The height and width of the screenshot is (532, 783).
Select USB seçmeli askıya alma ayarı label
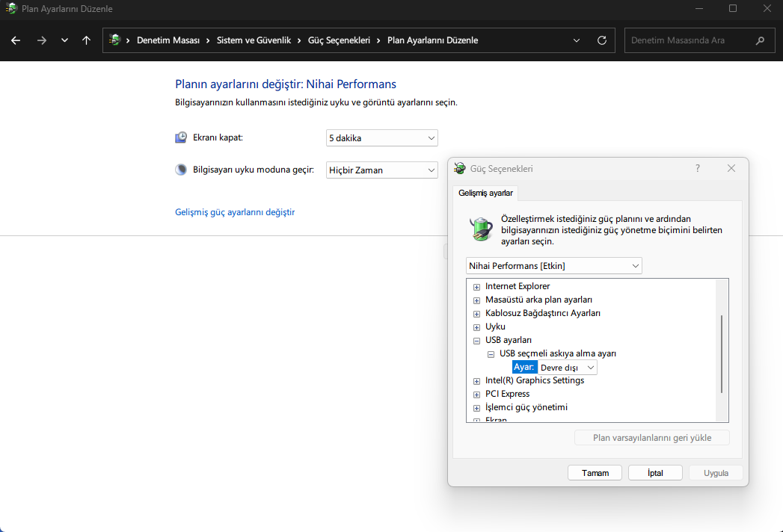pyautogui.click(x=558, y=354)
